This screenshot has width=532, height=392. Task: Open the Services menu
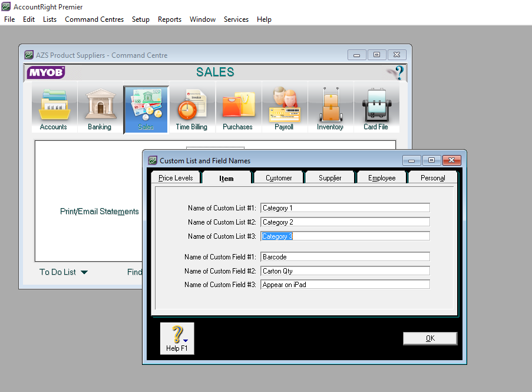click(x=236, y=19)
